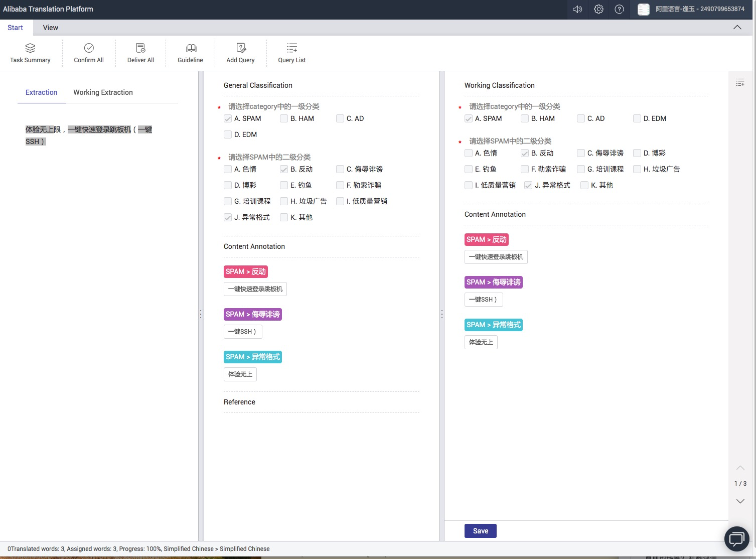Toggle B. 反动 in Working Classification
The image size is (756, 559).
tap(525, 153)
